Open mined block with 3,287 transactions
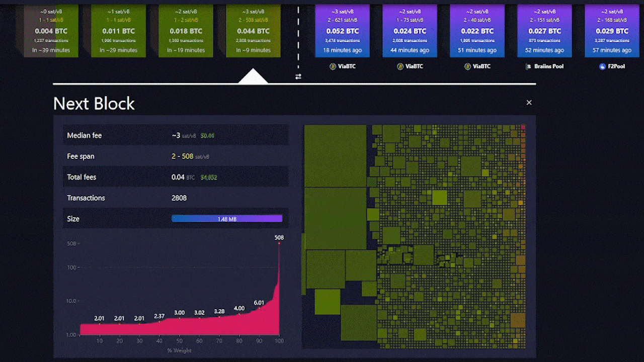Image resolution: width=644 pixels, height=362 pixels. coord(612,31)
